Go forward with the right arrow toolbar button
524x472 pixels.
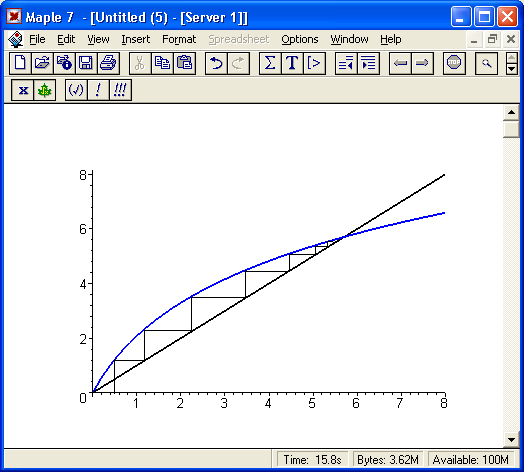(x=422, y=63)
